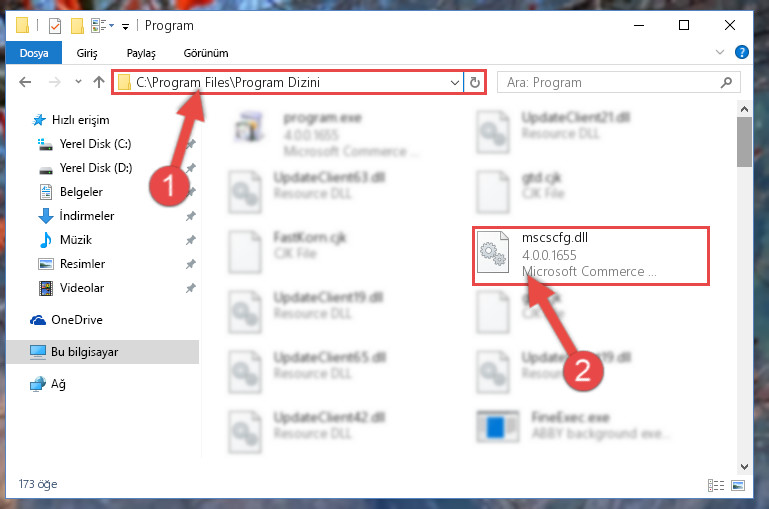Click the Back navigation arrow

coord(25,82)
